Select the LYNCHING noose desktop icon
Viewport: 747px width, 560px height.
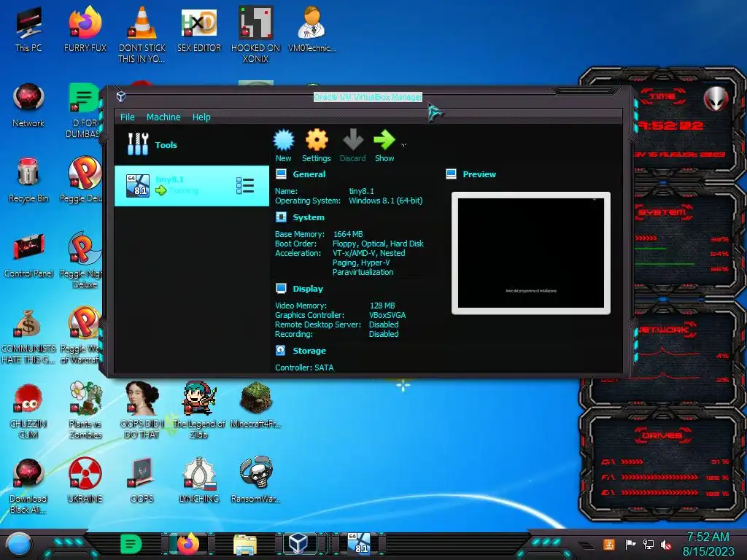199,480
